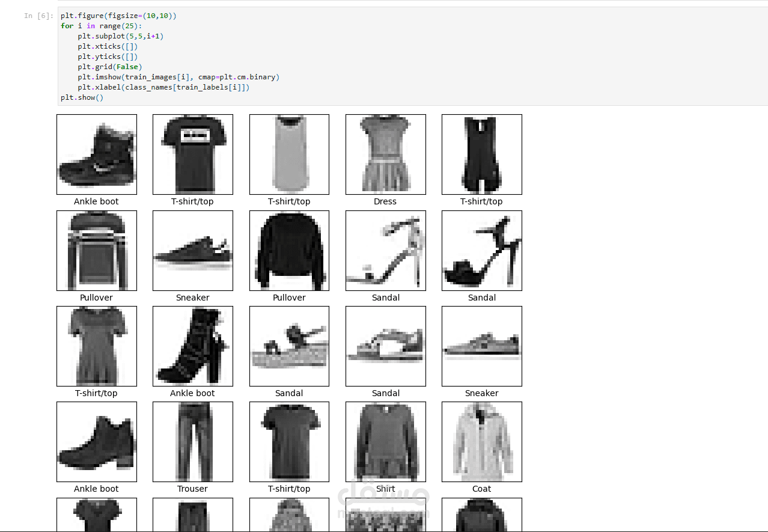Click 'Pullover' label under the striped pullover
Image resolution: width=768 pixels, height=532 pixels.
point(96,298)
